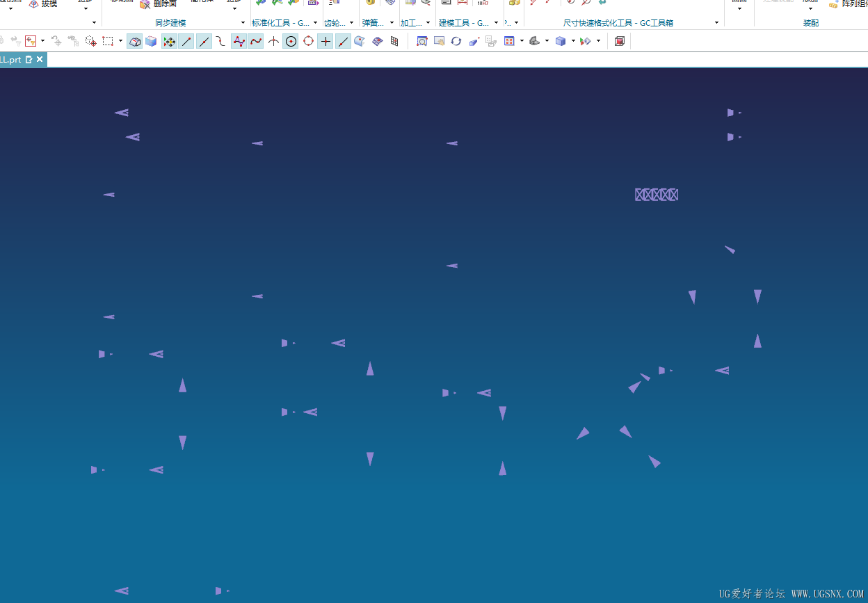Toggle the midpoint snap icon

pyautogui.click(x=204, y=41)
